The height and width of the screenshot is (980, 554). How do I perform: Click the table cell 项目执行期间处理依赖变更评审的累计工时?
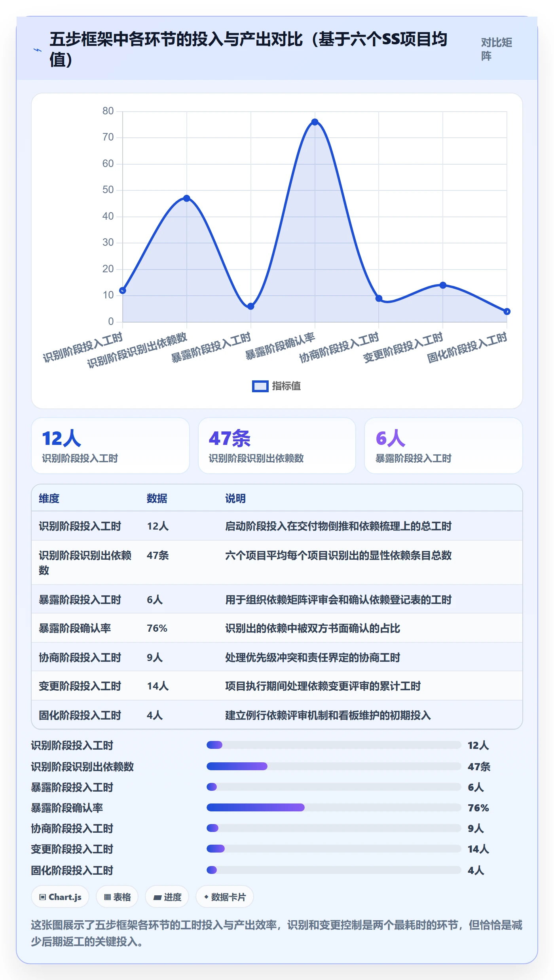pyautogui.click(x=323, y=686)
